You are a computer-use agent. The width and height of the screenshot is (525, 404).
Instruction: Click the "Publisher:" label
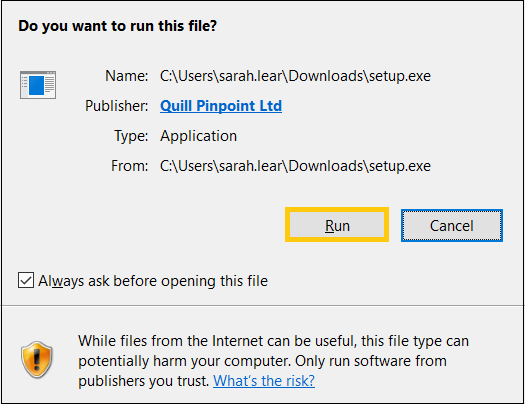pyautogui.click(x=117, y=106)
